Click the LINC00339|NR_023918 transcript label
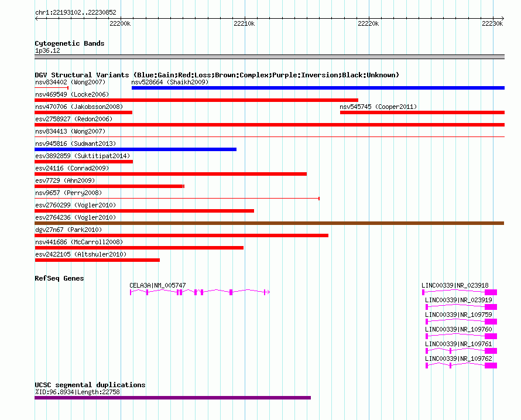The height and width of the screenshot is (420, 521). coord(455,285)
